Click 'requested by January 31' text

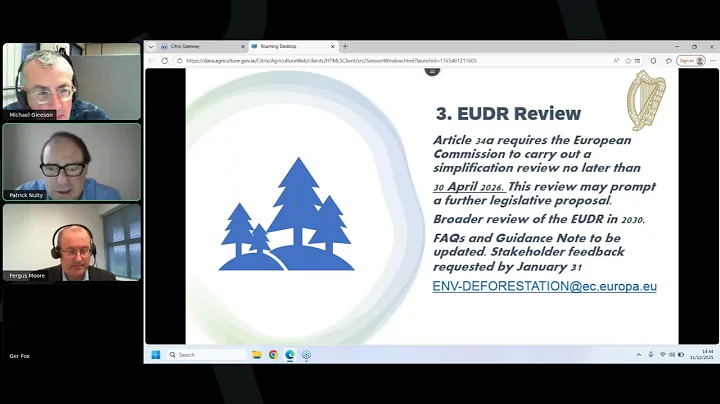(x=508, y=267)
